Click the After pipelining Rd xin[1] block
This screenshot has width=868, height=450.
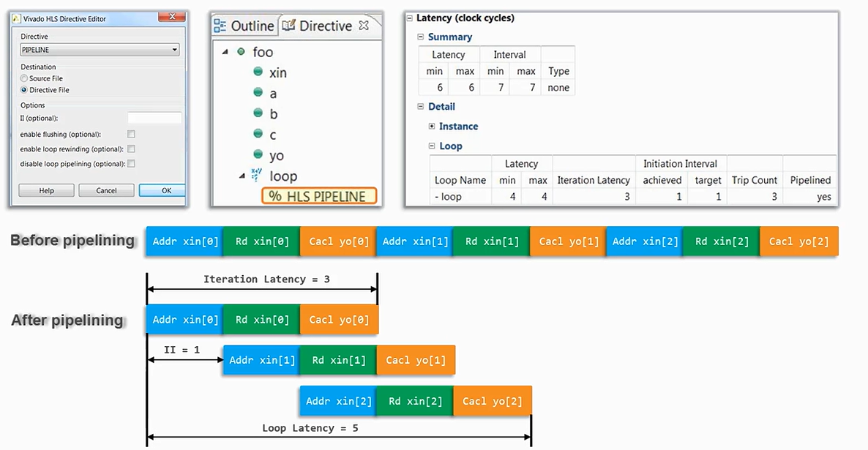(338, 360)
